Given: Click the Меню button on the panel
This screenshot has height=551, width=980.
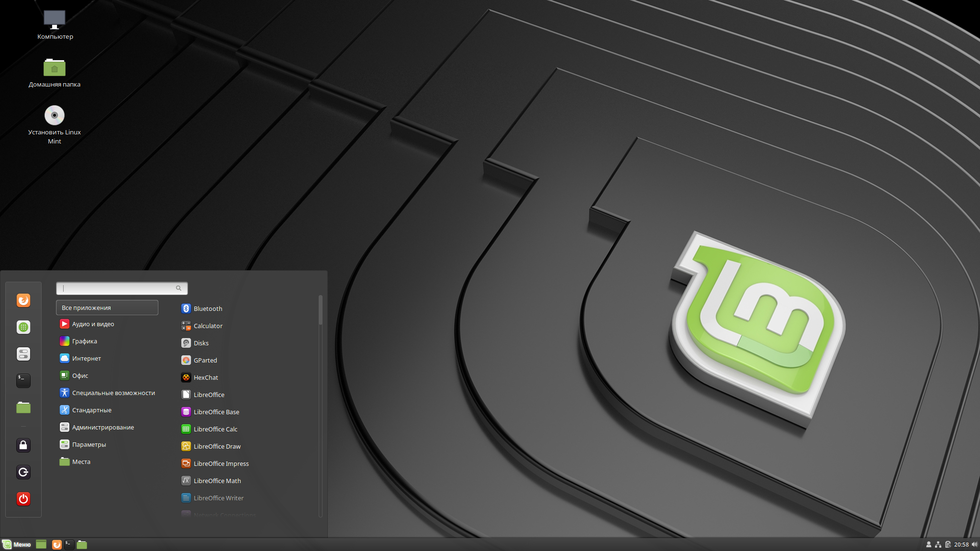Looking at the screenshot, I should 17,544.
